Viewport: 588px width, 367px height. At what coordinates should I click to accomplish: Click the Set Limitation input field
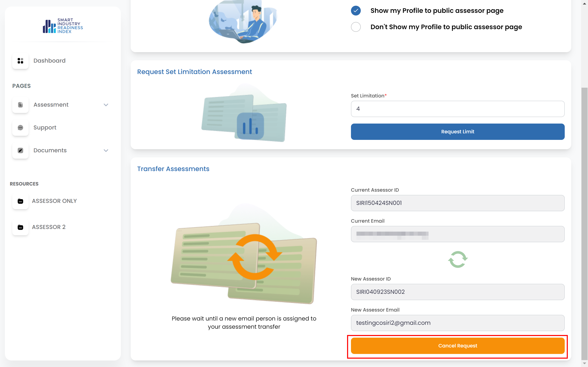458,109
